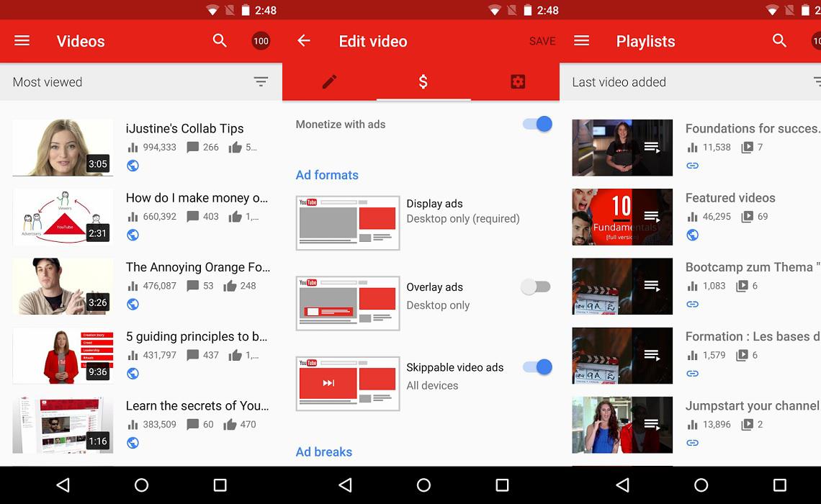The image size is (821, 504).
Task: Open the Most viewed sort dropdown
Action: pyautogui.click(x=47, y=81)
